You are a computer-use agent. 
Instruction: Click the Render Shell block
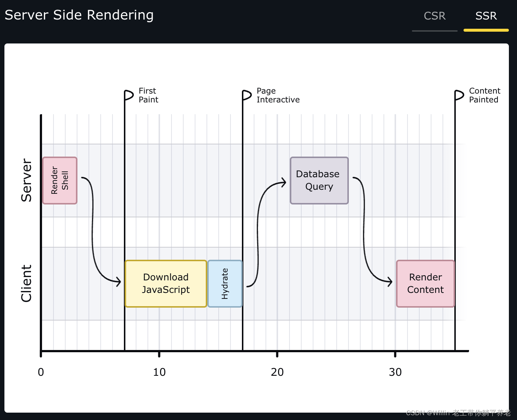[60, 181]
